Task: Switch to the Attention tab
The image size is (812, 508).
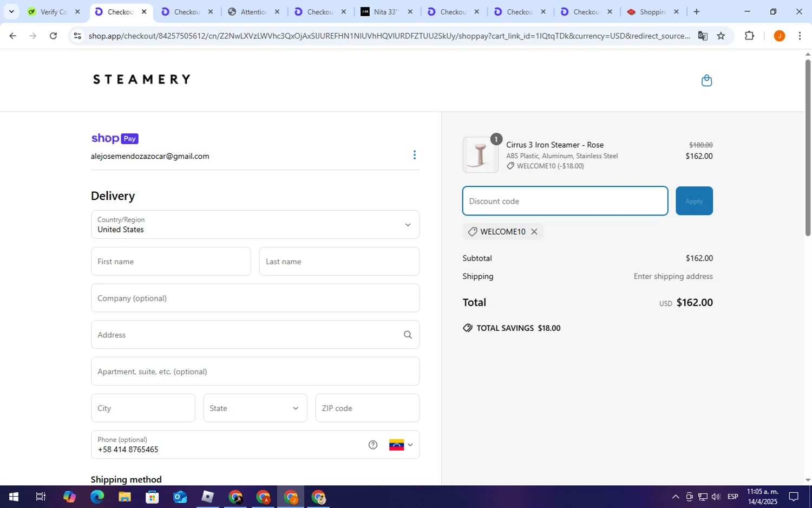Action: click(253, 11)
